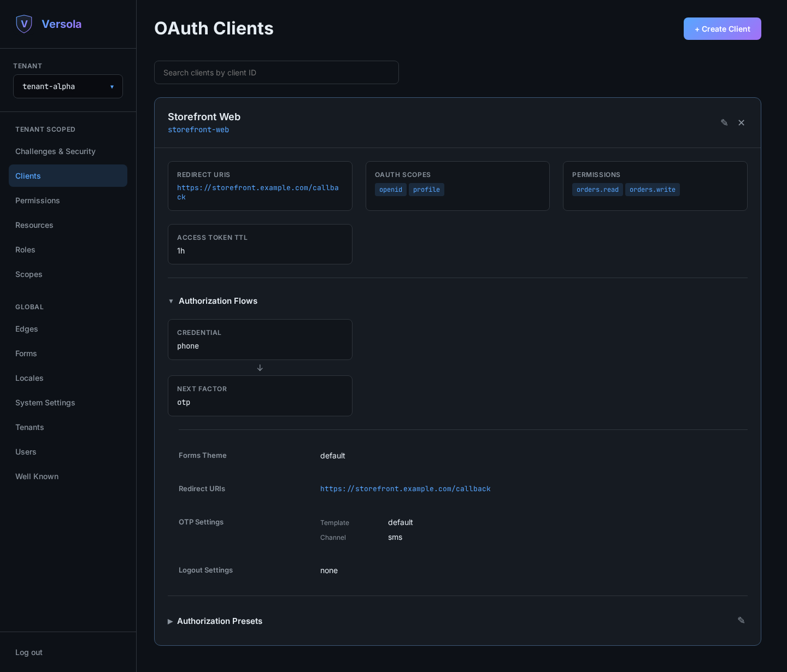The height and width of the screenshot is (672, 787).
Task: Click the Create Client button
Action: click(x=722, y=29)
